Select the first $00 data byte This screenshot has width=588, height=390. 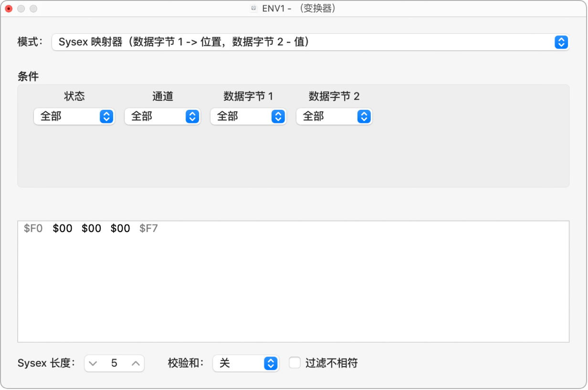pyautogui.click(x=62, y=228)
